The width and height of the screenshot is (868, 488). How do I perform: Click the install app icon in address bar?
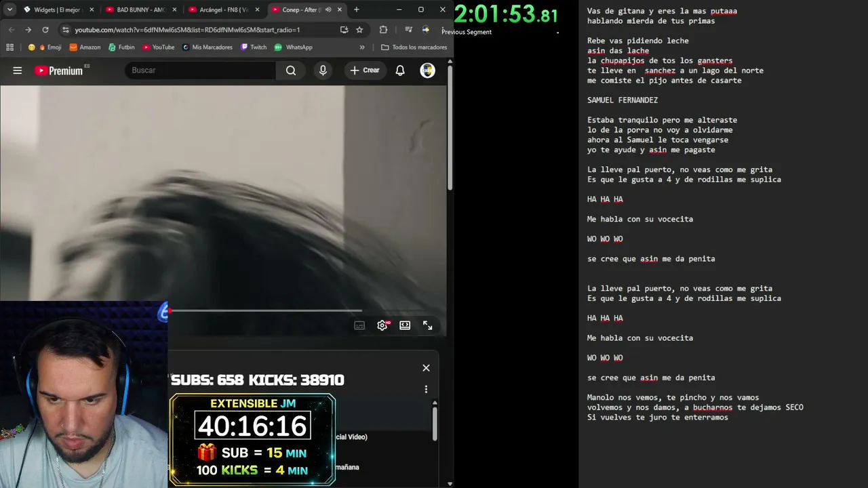click(344, 30)
